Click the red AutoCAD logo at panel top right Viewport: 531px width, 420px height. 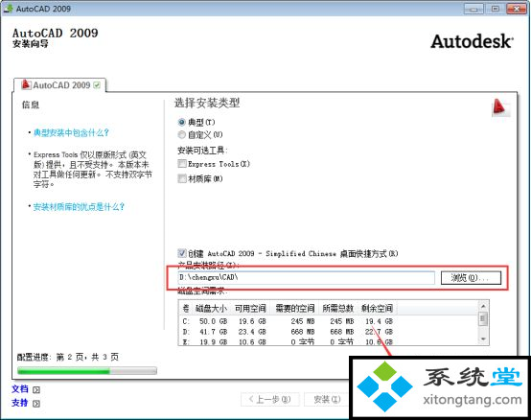[499, 107]
